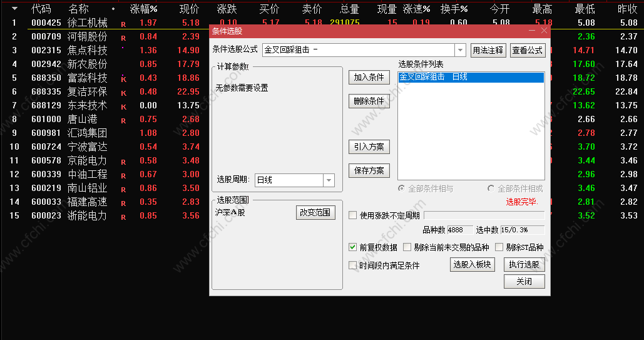Click the R marker beside 河钢股份

point(123,38)
